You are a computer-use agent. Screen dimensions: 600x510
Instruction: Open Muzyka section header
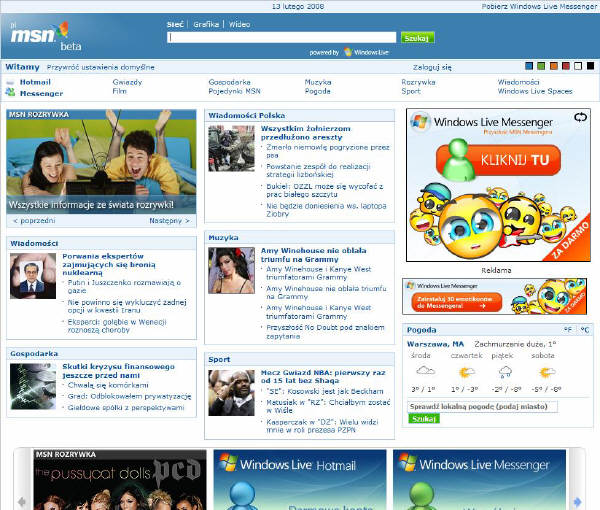(x=223, y=238)
